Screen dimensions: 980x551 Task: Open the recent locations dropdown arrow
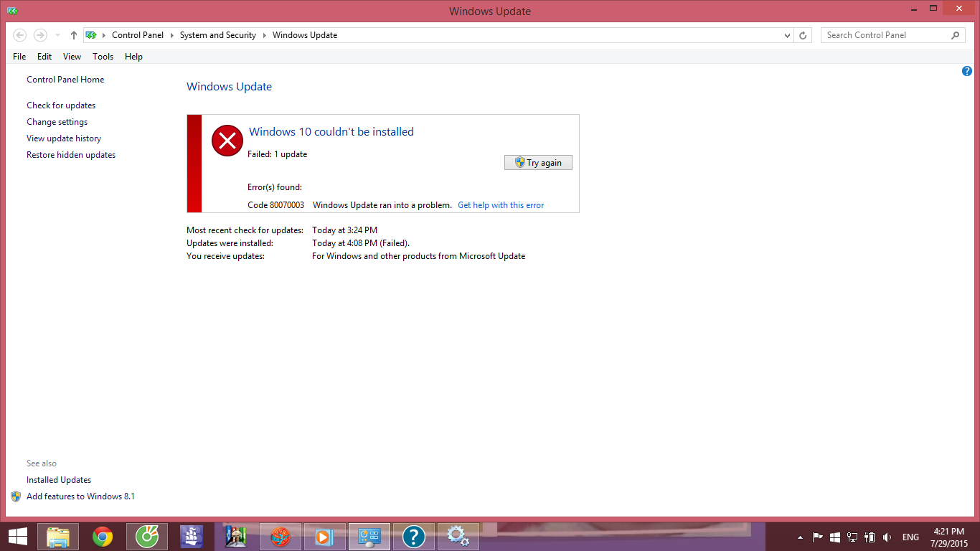[57, 35]
